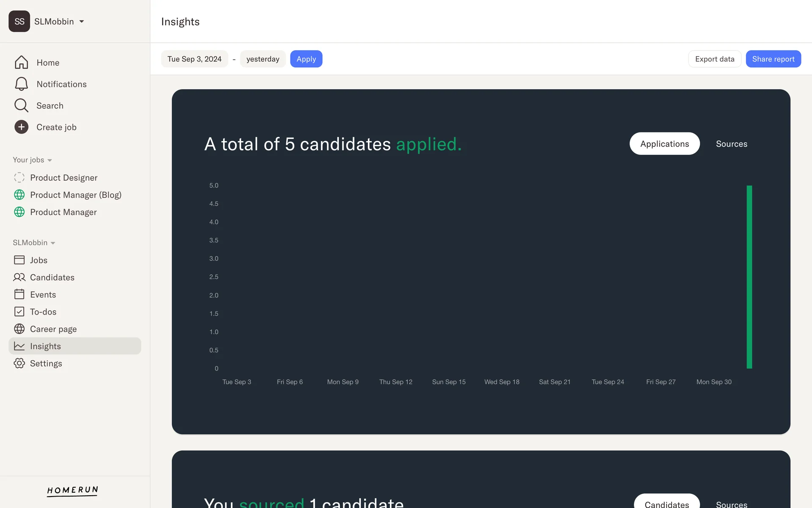Click the Search magnifier icon

(21, 105)
